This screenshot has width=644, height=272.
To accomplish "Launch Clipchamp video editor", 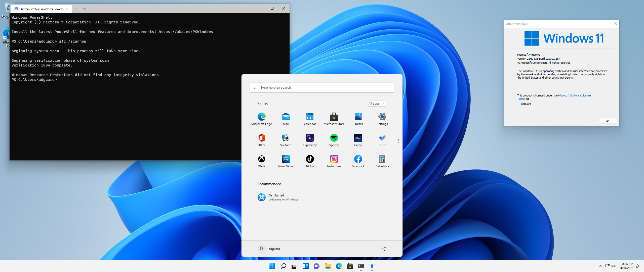I will click(310, 140).
